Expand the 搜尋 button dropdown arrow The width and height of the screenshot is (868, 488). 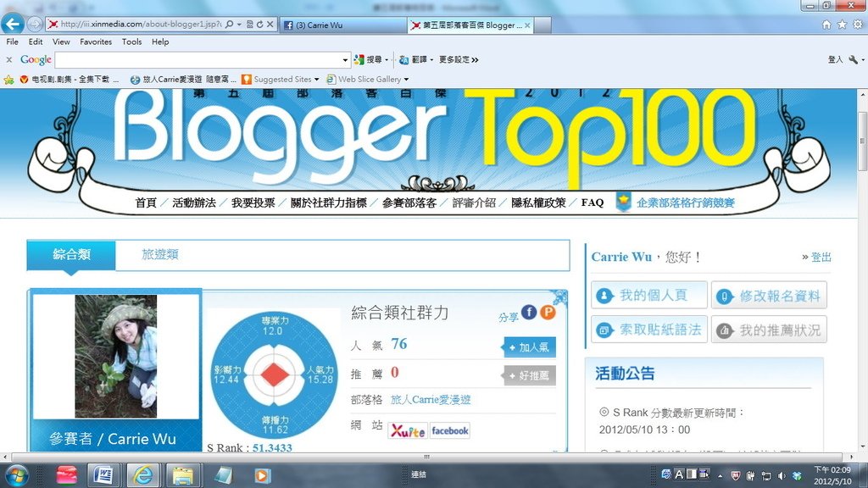(387, 60)
